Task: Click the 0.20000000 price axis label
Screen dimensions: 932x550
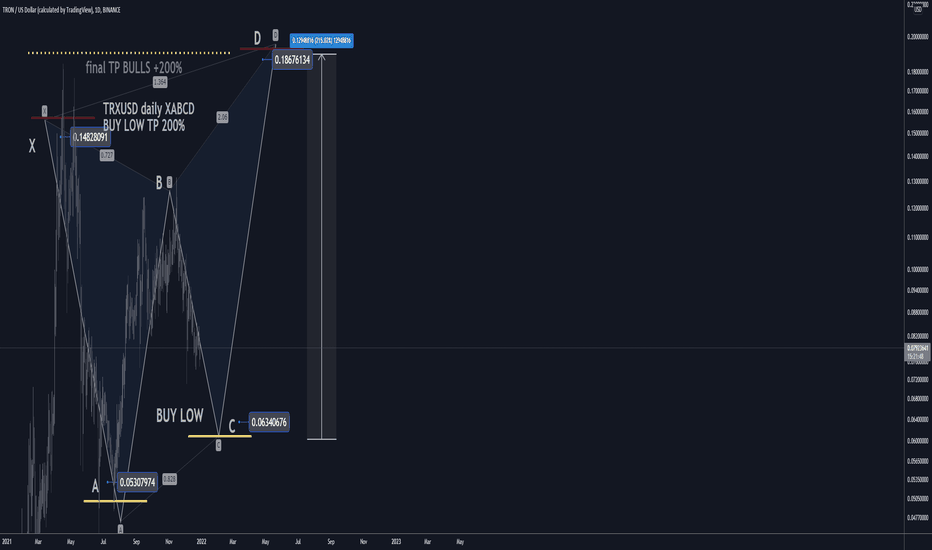Action: 918,37
